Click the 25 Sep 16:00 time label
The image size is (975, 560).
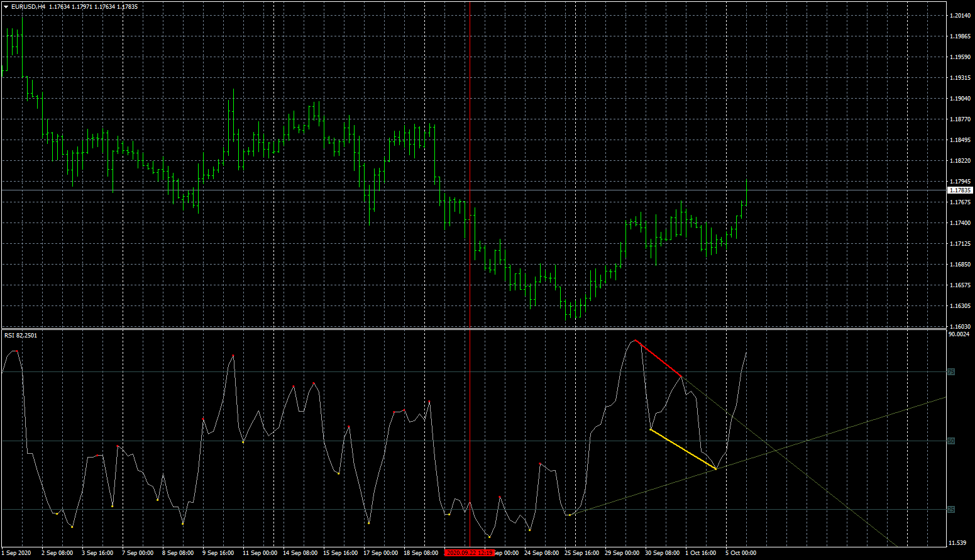point(582,553)
